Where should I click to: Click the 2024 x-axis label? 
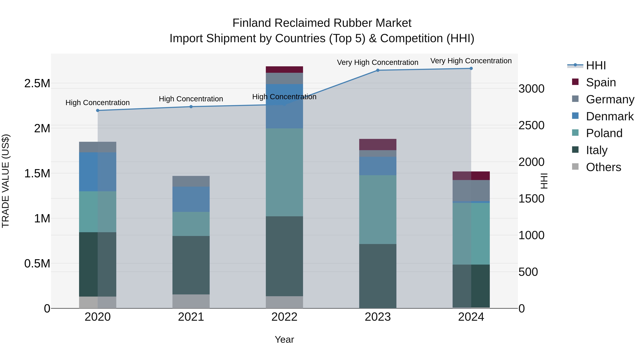point(471,317)
